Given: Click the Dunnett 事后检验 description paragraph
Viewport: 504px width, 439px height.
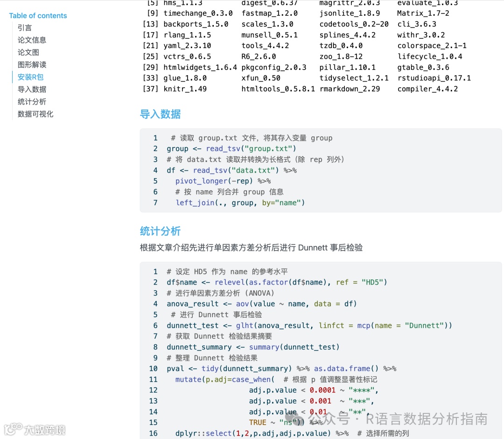Looking at the screenshot, I should pyautogui.click(x=252, y=247).
